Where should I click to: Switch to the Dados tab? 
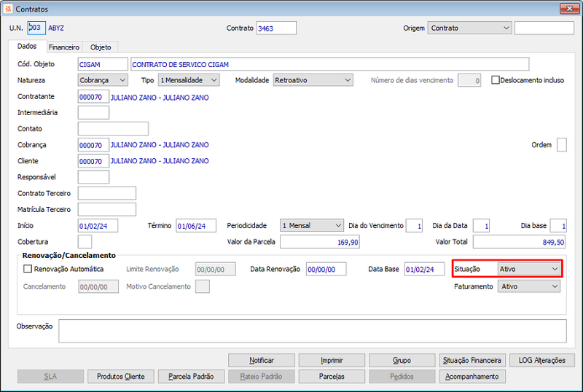click(x=27, y=46)
